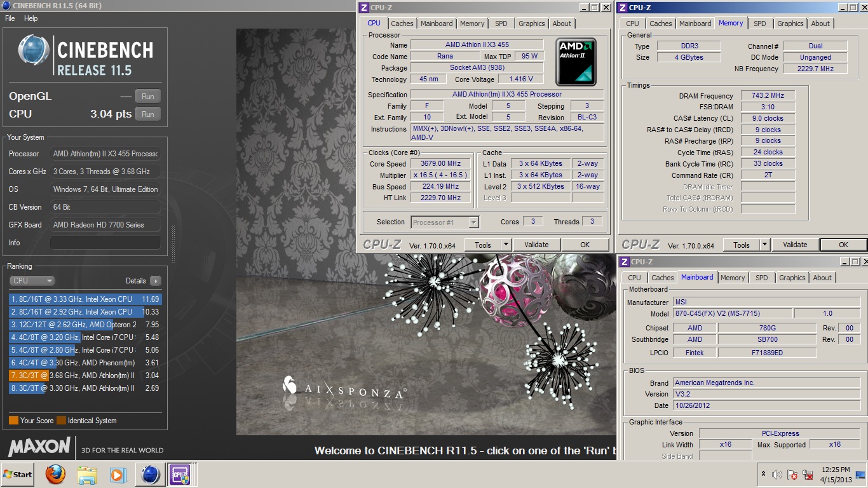Show hidden tray icons arrow

pyautogui.click(x=763, y=474)
